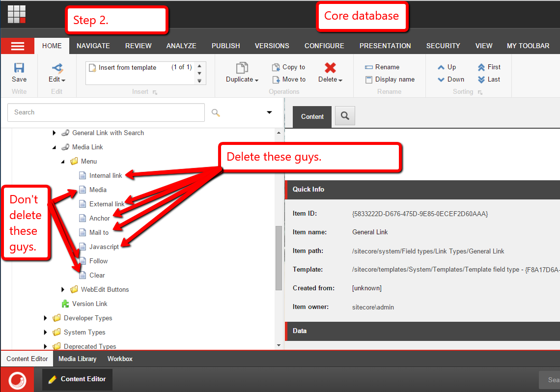Click the Sitecore logo start button
The height and width of the screenshot is (392, 560).
(x=17, y=380)
